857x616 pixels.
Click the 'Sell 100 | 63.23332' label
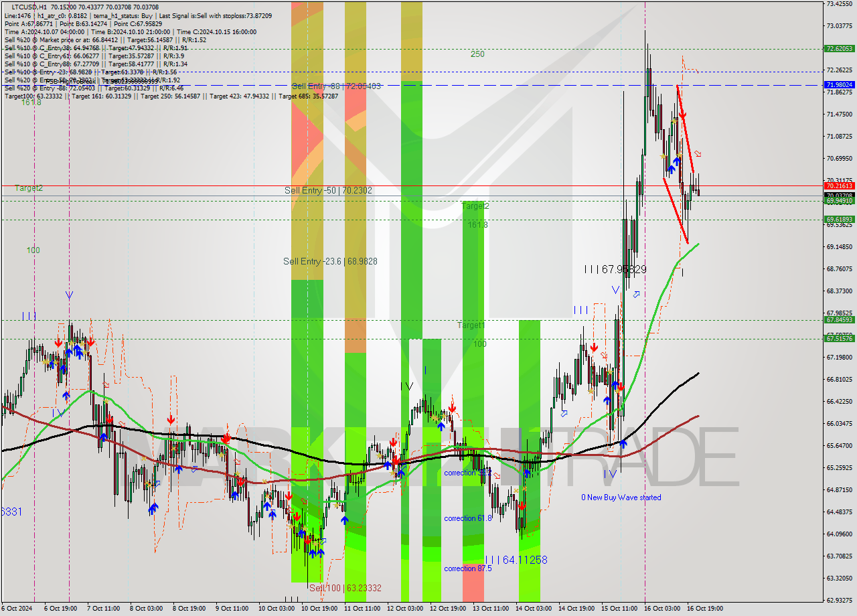pos(345,588)
